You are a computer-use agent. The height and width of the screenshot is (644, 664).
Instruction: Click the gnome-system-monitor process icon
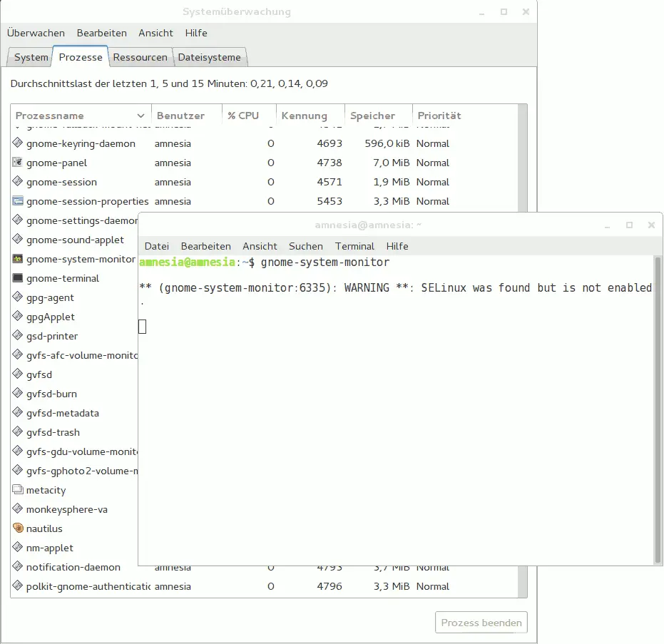17,259
